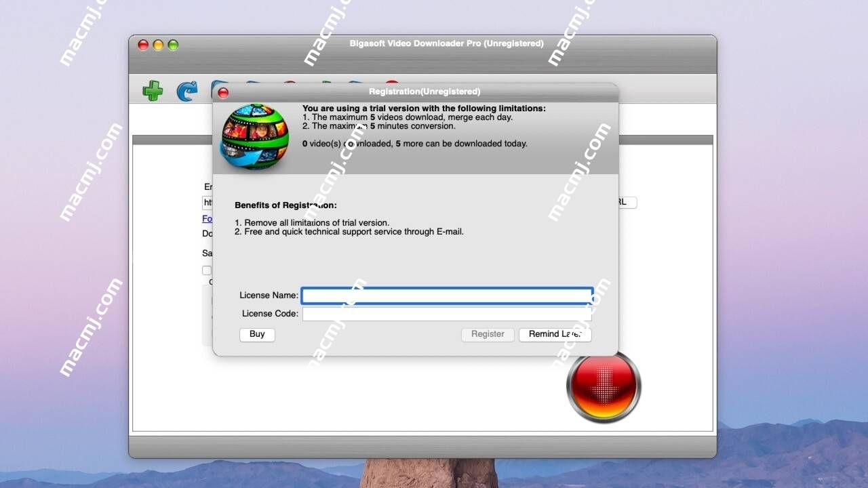Click the 'License Name:' label
The image size is (868, 488).
[x=269, y=296]
